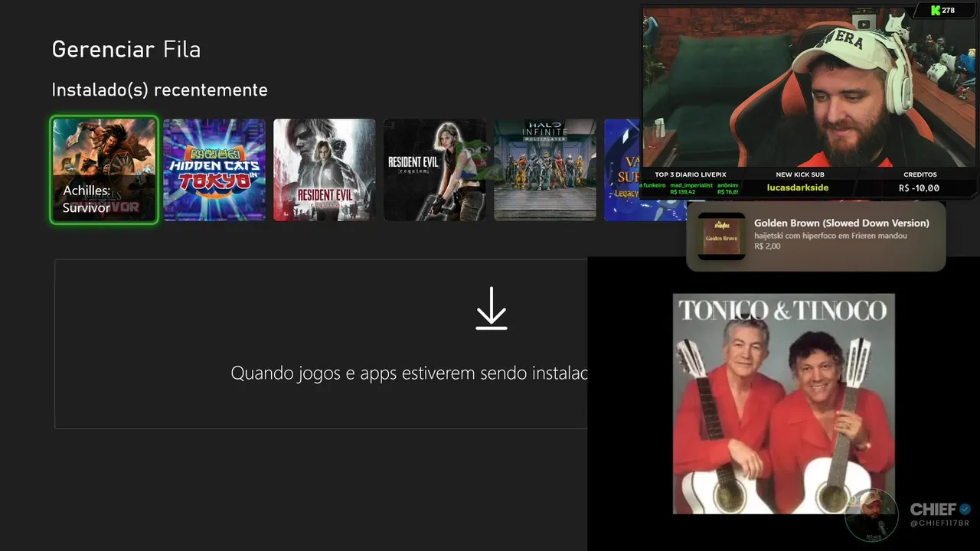980x551 pixels.
Task: Select the Achilles: Survivor game tile
Action: (104, 170)
